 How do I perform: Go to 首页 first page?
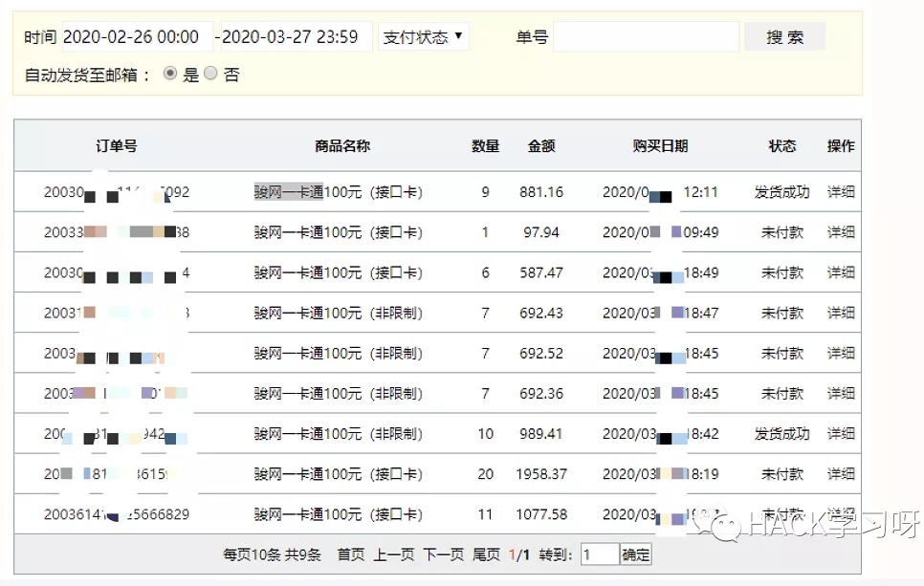click(x=352, y=553)
